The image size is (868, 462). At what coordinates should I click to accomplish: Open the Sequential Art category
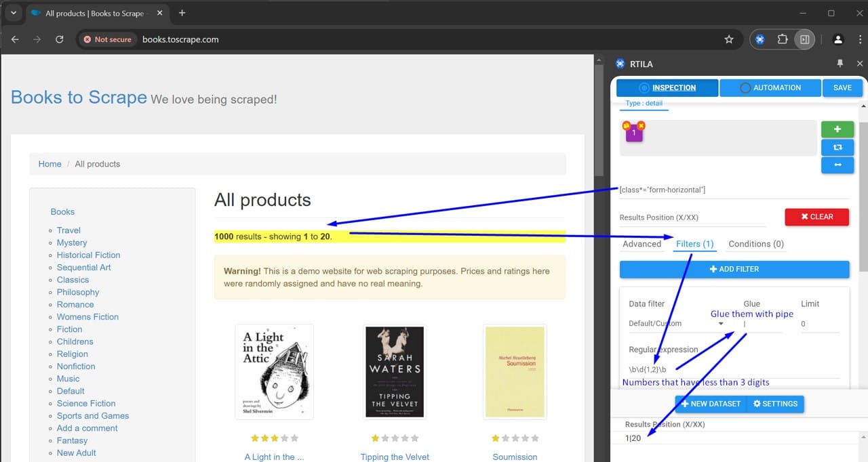click(84, 268)
